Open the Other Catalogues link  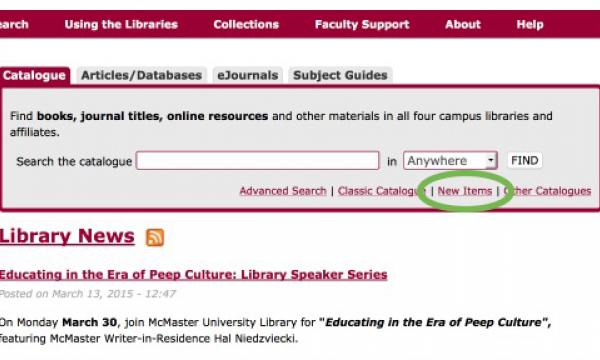pyautogui.click(x=547, y=191)
